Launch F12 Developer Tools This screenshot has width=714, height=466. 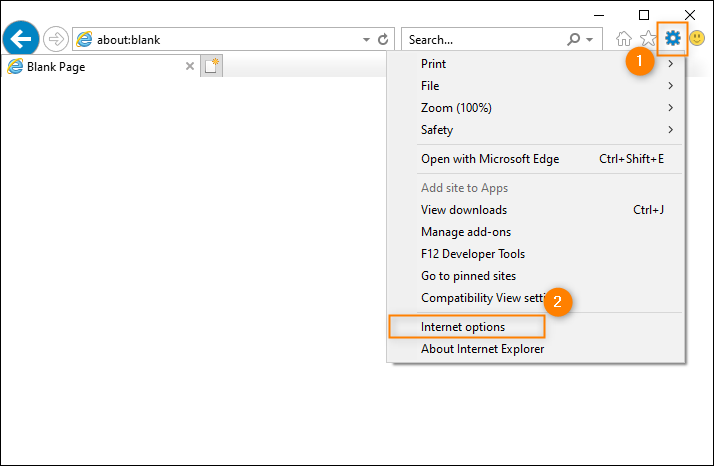[536, 254]
